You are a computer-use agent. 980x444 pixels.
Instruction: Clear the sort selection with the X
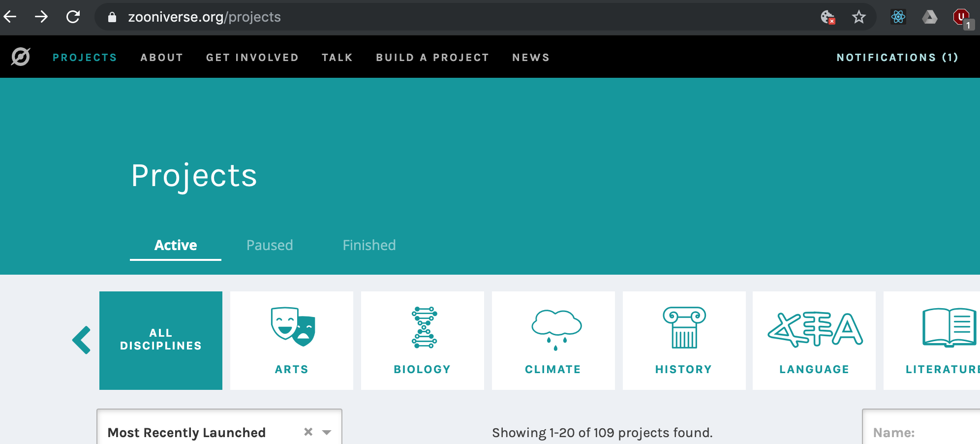click(308, 432)
